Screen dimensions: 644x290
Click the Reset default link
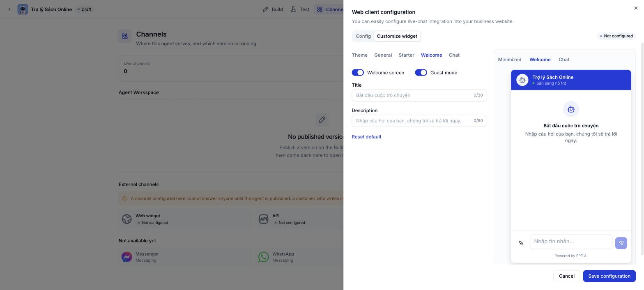(366, 137)
